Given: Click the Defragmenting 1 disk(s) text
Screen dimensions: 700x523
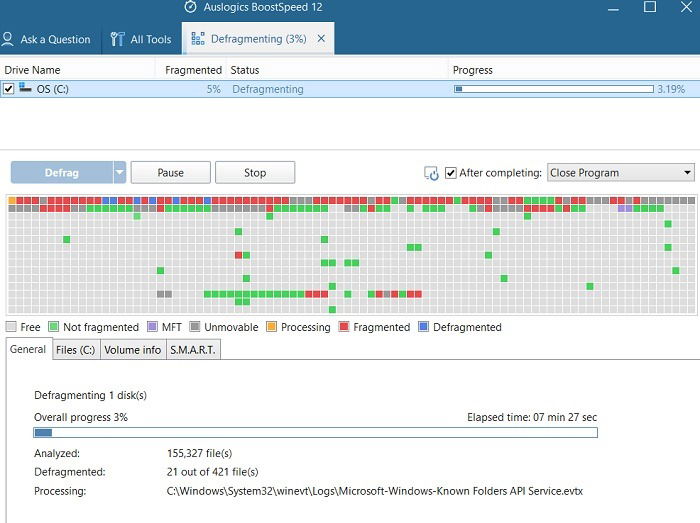Looking at the screenshot, I should coord(91,395).
